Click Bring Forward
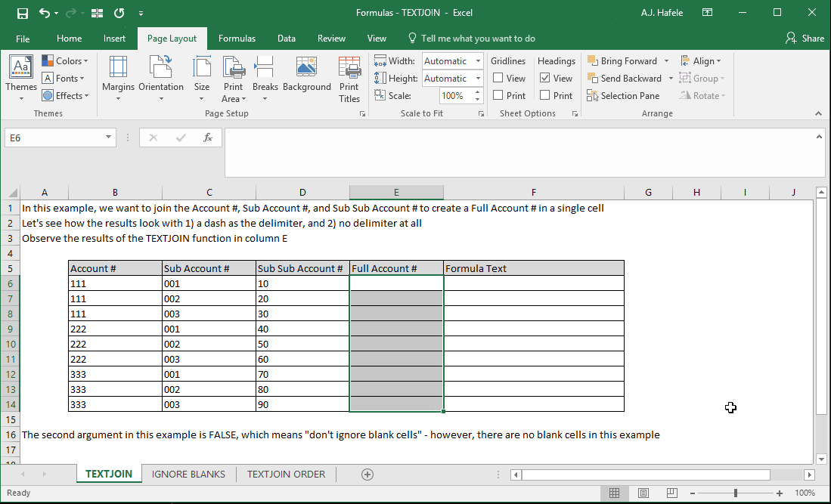This screenshot has width=831, height=504. pos(623,61)
